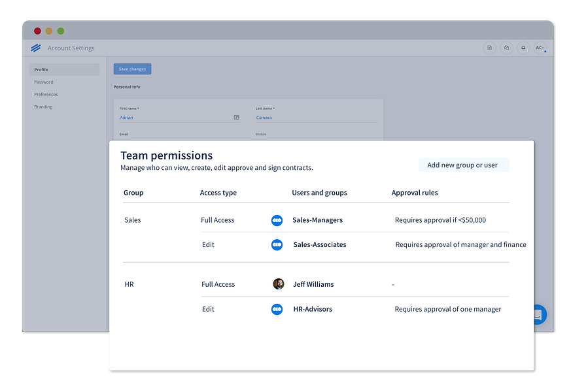The height and width of the screenshot is (392, 588).
Task: Open the Password settings section
Action: [x=44, y=82]
